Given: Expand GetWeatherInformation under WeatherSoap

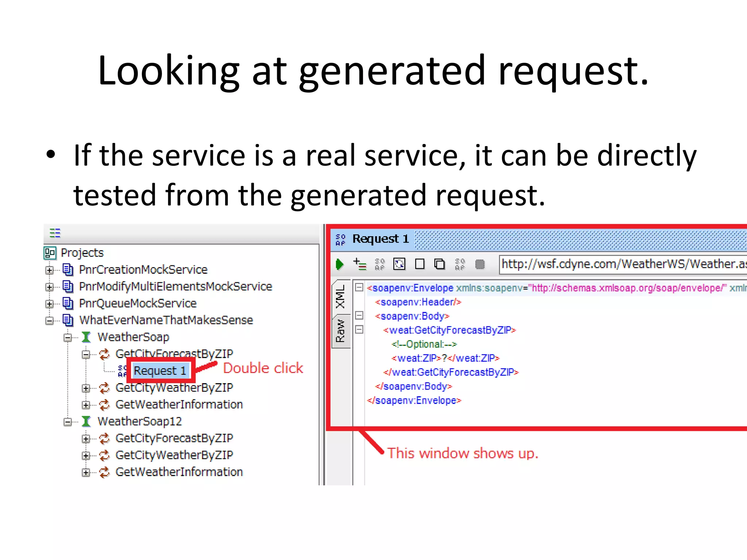Looking at the screenshot, I should point(86,405).
